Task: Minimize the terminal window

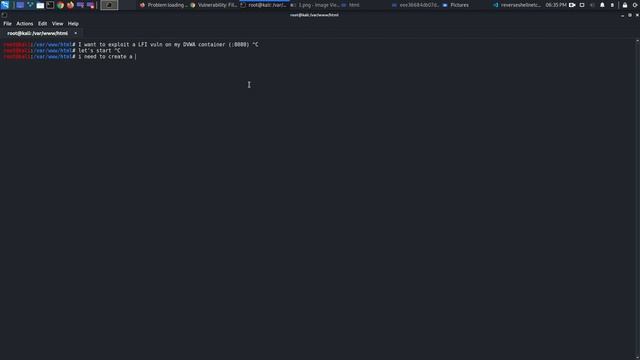Action: (x=622, y=15)
